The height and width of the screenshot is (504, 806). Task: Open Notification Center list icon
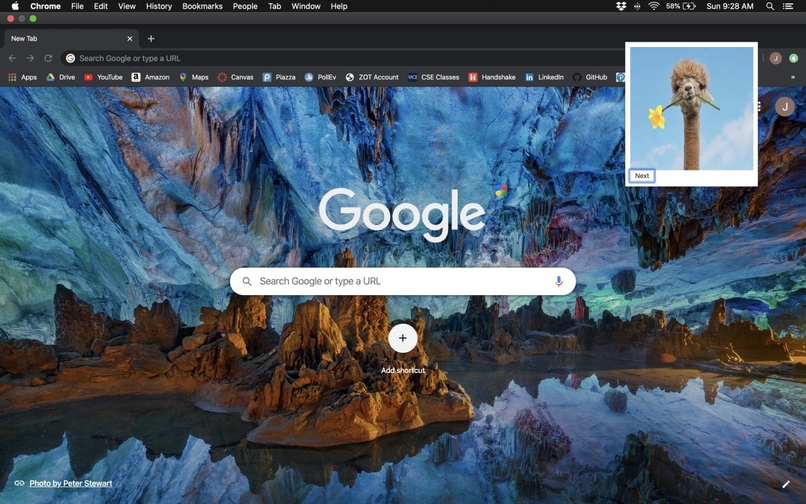click(787, 6)
